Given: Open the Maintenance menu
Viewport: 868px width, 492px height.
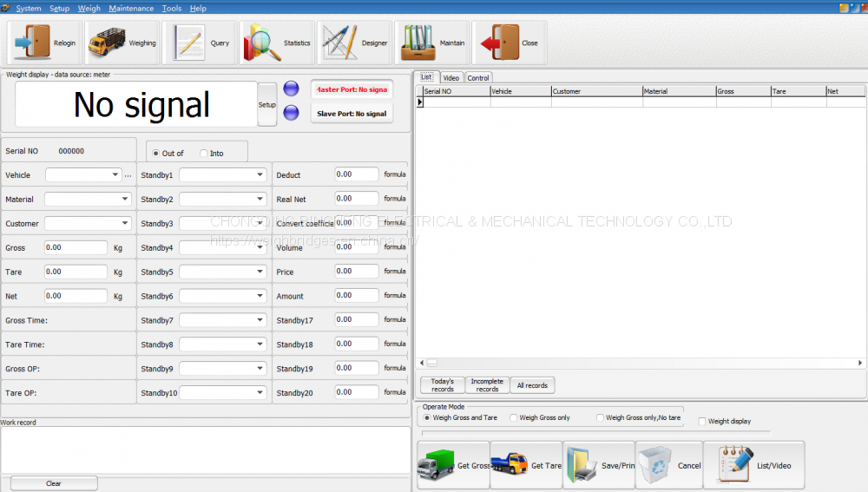Looking at the screenshot, I should [131, 8].
